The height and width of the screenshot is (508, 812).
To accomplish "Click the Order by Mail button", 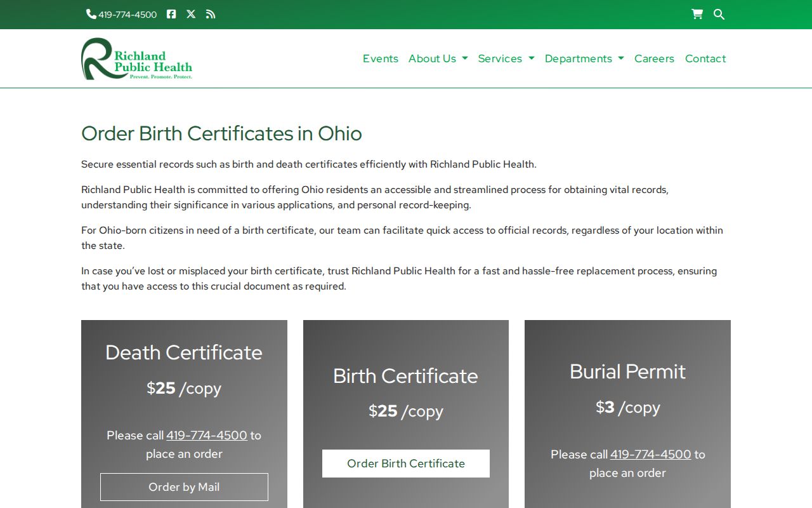I will point(184,487).
